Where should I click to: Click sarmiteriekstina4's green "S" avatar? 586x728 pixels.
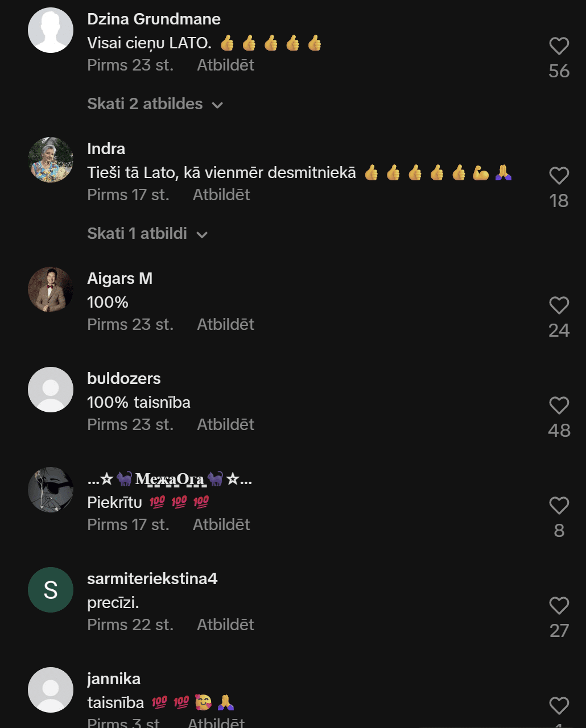point(51,590)
